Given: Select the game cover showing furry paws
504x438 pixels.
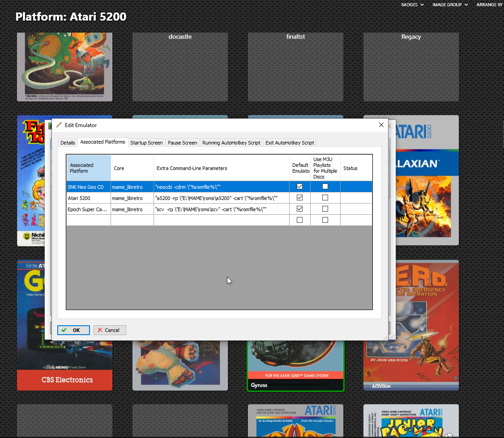Looking at the screenshot, I should (180, 366).
